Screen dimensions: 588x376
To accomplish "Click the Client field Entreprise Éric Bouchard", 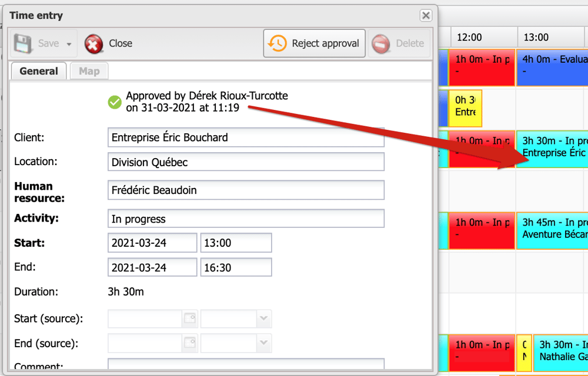I will (246, 137).
